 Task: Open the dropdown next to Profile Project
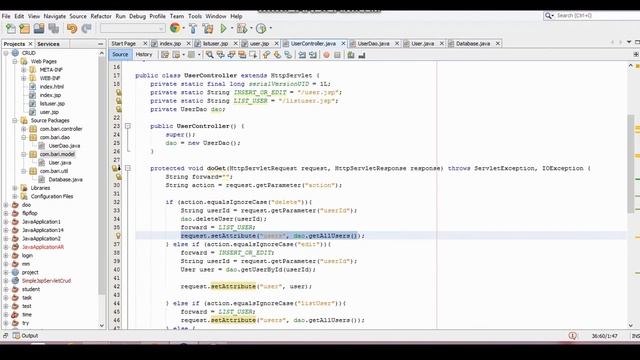click(270, 28)
